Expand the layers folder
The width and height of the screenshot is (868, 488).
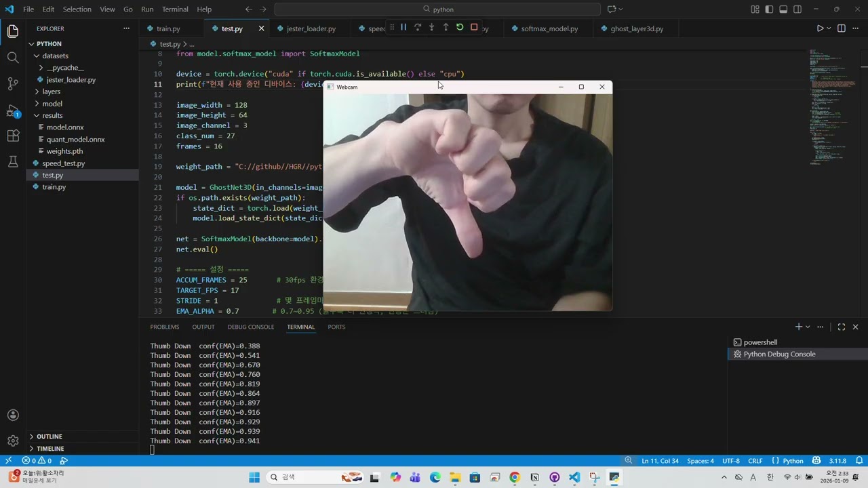tap(52, 91)
